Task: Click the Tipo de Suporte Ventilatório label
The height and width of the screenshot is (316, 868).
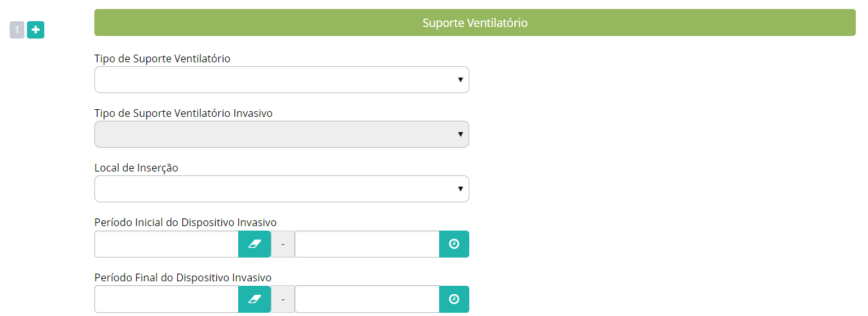Action: [x=162, y=58]
